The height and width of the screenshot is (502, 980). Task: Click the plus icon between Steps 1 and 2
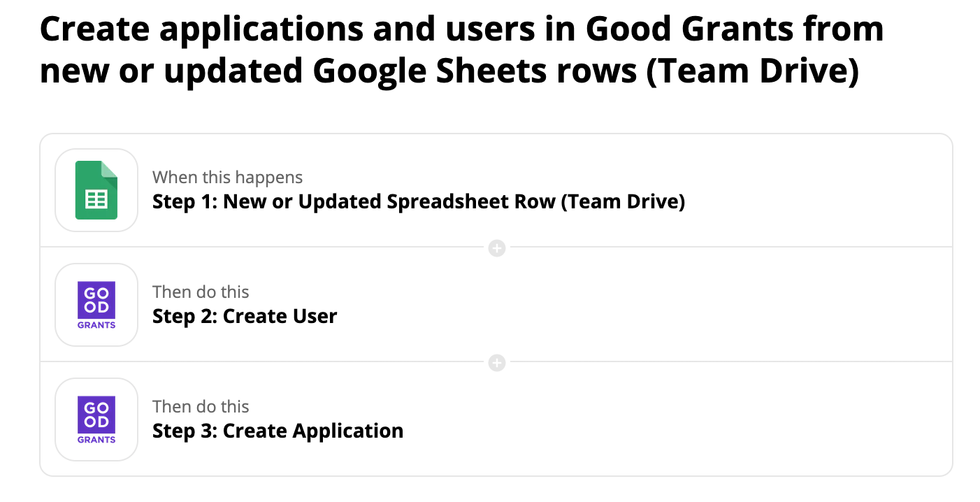tap(496, 248)
